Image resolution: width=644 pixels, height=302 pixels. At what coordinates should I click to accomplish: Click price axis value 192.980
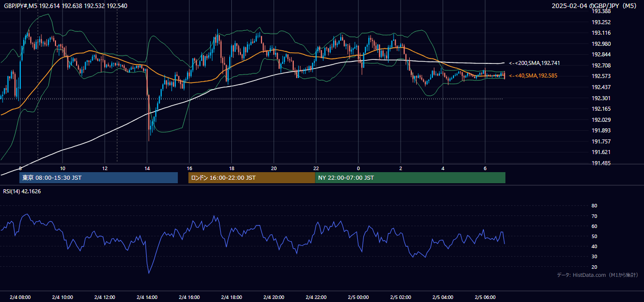click(x=601, y=44)
